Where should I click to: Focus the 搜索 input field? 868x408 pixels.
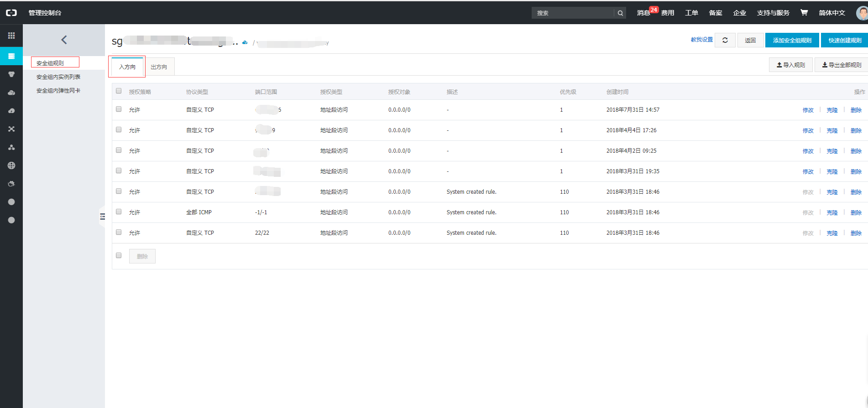pos(573,13)
